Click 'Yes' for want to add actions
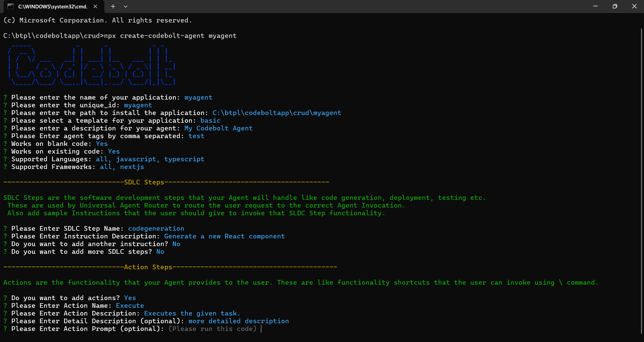Viewport: 644px width, 342px height. [x=130, y=298]
